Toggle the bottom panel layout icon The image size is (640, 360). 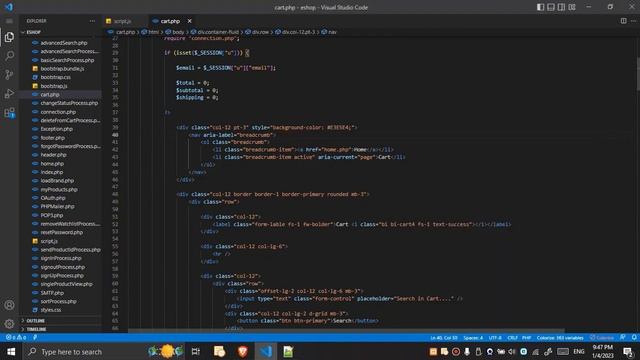tap(551, 7)
